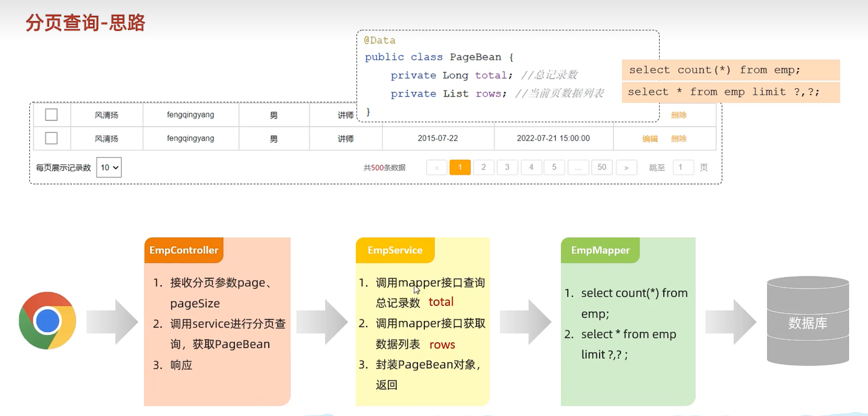
Task: Click the 2015-07-22 date cell
Action: (x=438, y=138)
